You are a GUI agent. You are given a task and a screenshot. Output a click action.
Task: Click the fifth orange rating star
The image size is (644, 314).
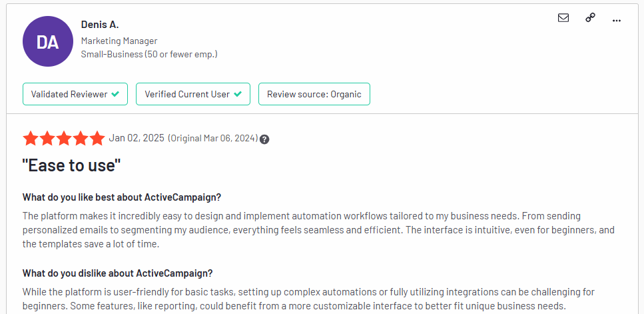click(97, 139)
